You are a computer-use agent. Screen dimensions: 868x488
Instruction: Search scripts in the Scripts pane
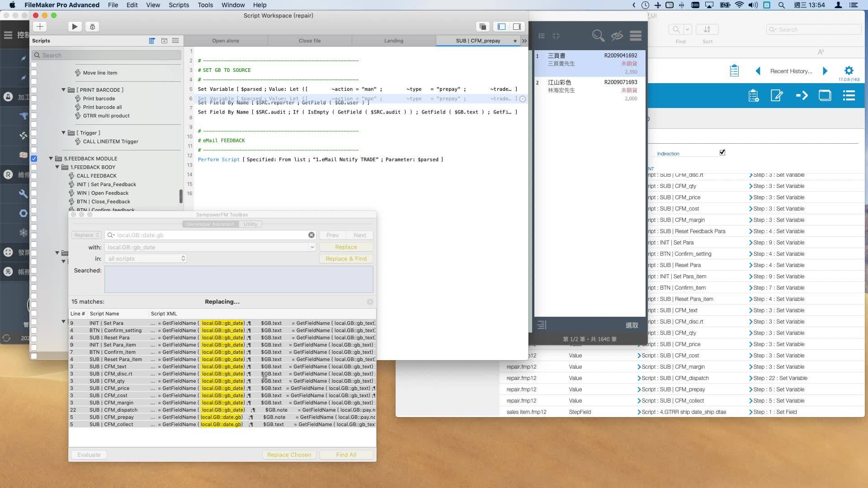107,55
